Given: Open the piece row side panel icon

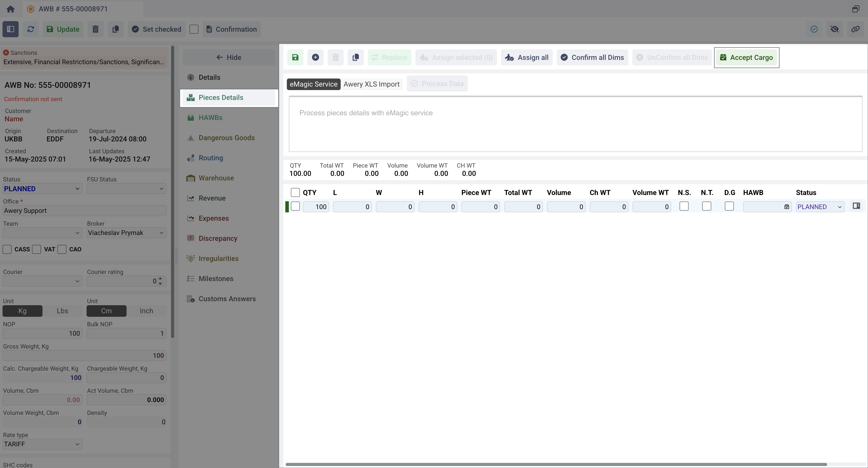Looking at the screenshot, I should 856,206.
